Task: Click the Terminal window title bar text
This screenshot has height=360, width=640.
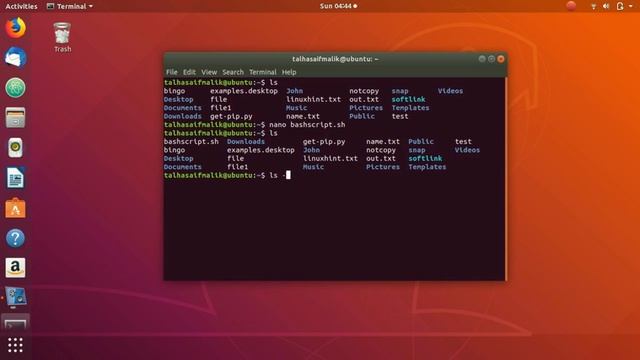Action: coord(335,59)
